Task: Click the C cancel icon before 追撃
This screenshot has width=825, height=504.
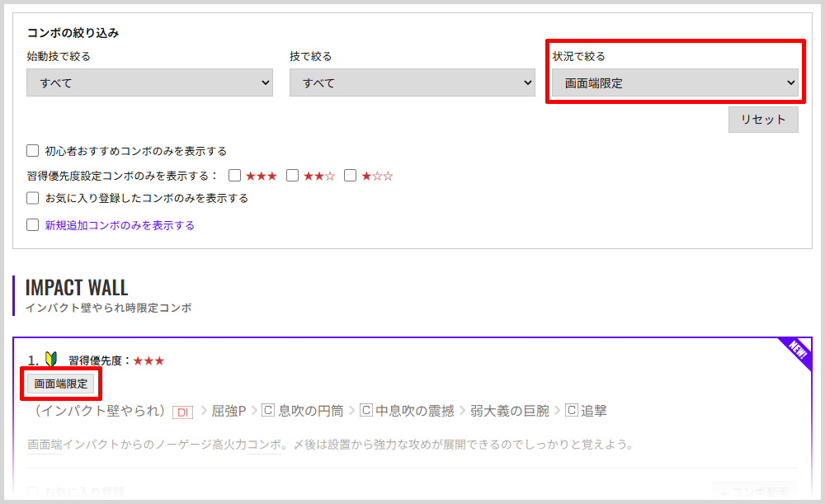Action: pyautogui.click(x=572, y=410)
